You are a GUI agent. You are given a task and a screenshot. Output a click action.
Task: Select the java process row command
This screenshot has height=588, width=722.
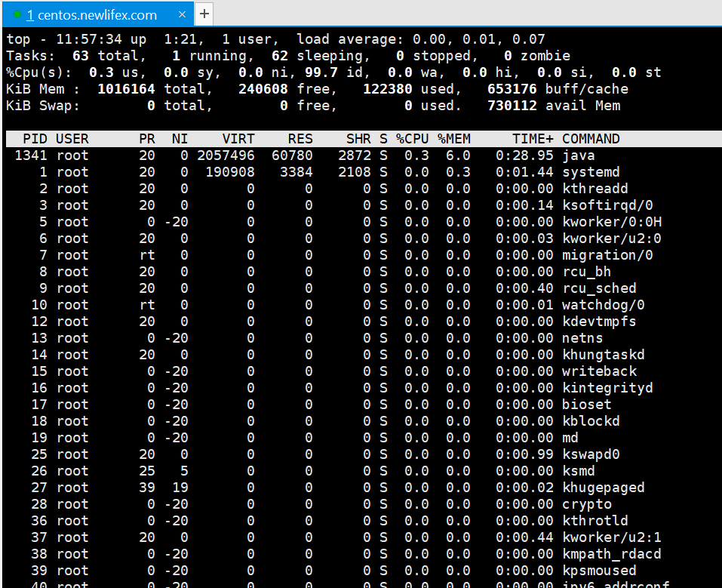pyautogui.click(x=579, y=155)
